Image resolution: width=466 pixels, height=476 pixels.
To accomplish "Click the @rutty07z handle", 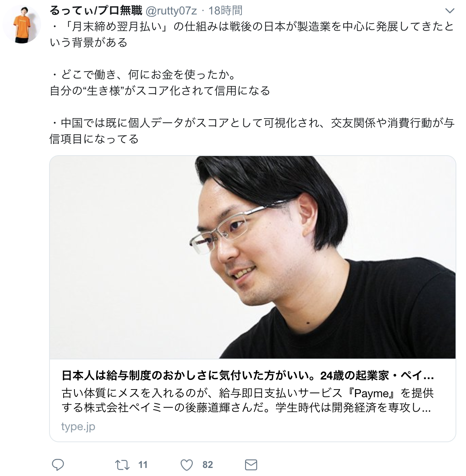I will [171, 11].
